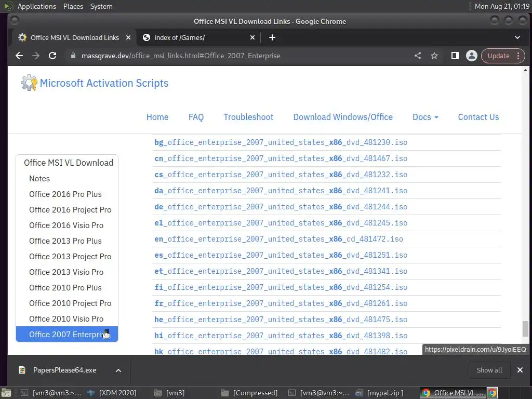
Task: Bookmark this page with the star icon
Action: (x=434, y=56)
